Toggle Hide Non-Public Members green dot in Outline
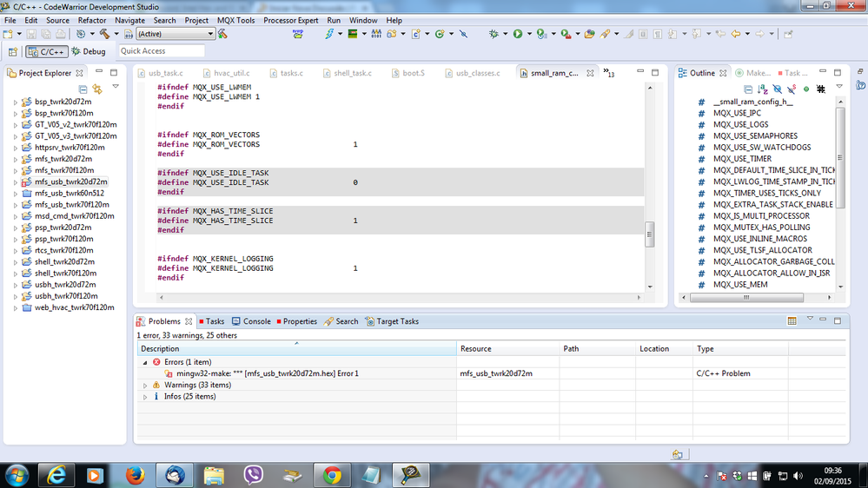This screenshot has width=868, height=488. (x=806, y=89)
